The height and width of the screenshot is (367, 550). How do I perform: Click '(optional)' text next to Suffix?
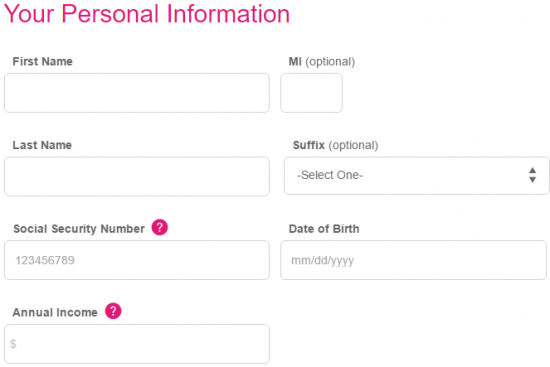click(x=354, y=145)
